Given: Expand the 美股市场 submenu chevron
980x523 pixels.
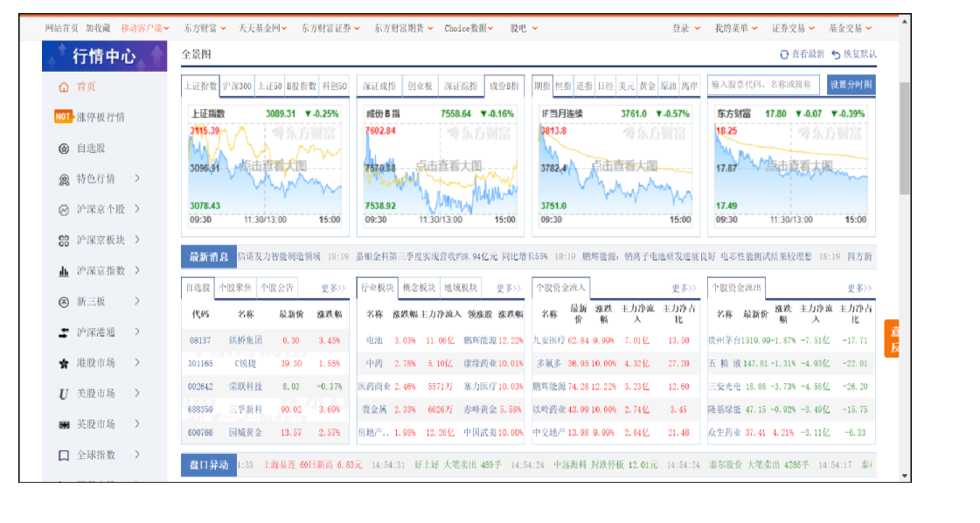Looking at the screenshot, I should click(137, 393).
